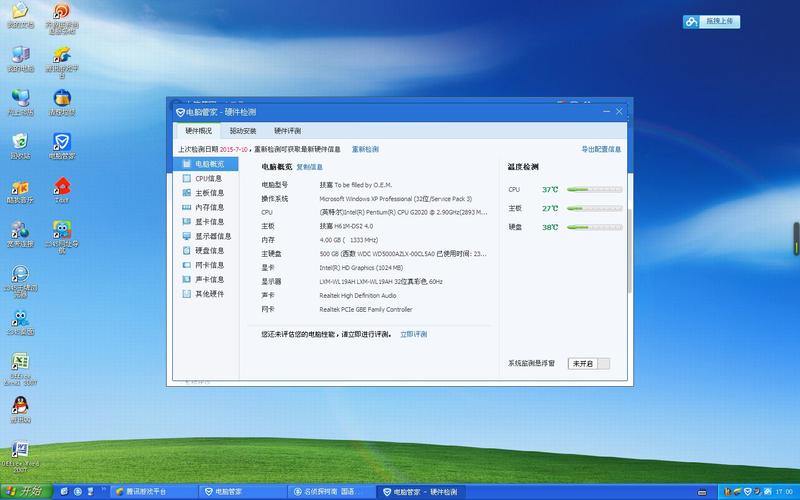Screen dimensions: 800x500
Task: Open the 网上邻居 desktop icon
Action: pos(20,103)
